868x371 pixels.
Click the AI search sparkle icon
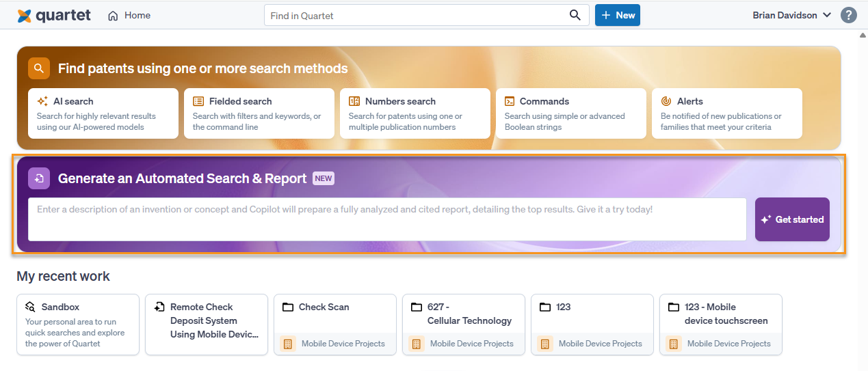pos(42,101)
